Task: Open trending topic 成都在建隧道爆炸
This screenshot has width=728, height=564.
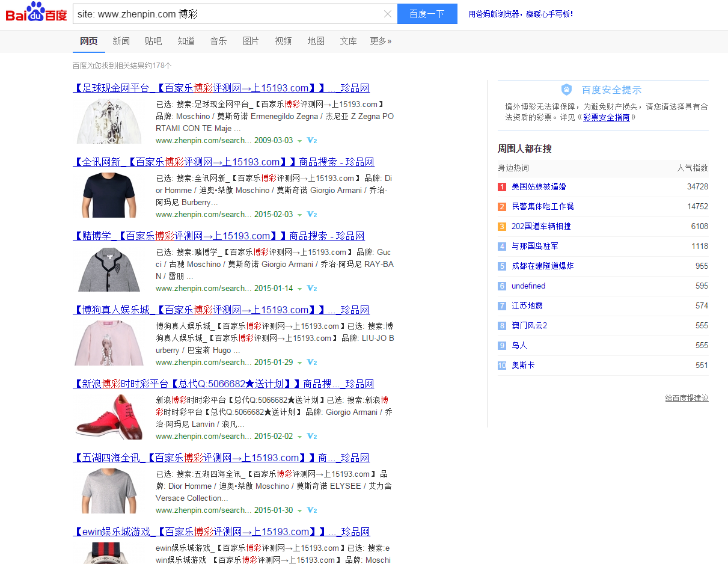Action: [x=543, y=266]
